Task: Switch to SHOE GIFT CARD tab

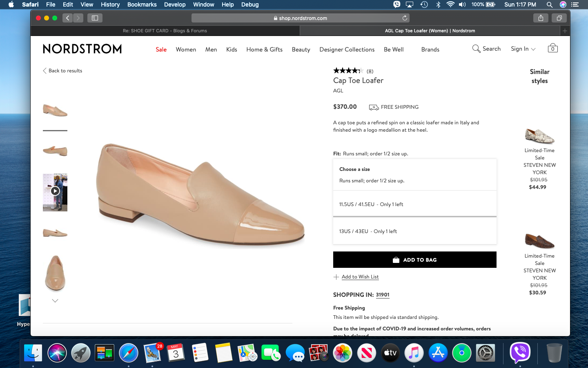Action: click(x=165, y=31)
